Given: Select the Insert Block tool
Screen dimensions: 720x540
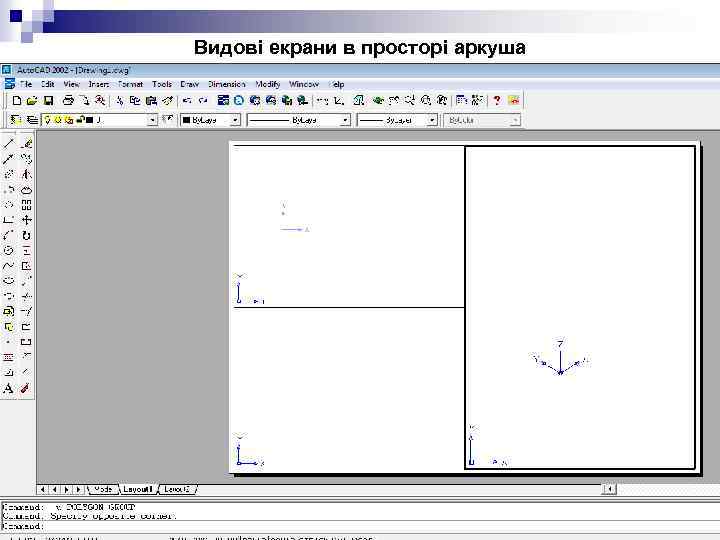Looking at the screenshot, I should tap(9, 311).
